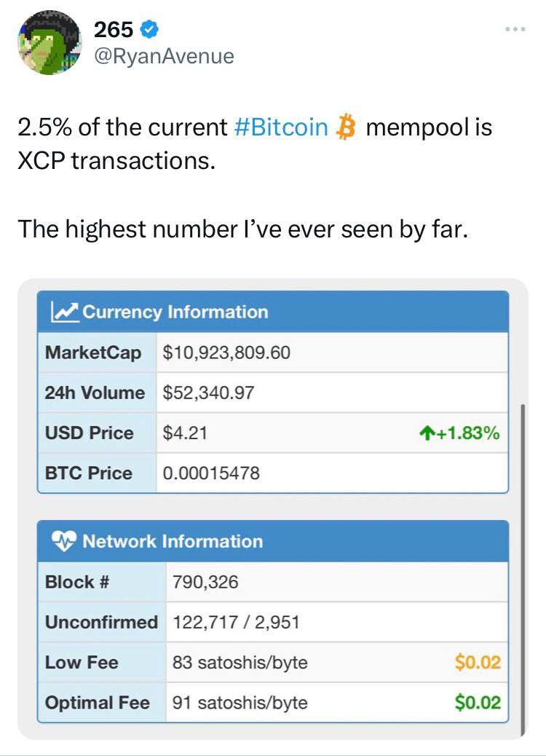The image size is (546, 756).
Task: Select the Currency Information panel header
Action: tap(273, 312)
